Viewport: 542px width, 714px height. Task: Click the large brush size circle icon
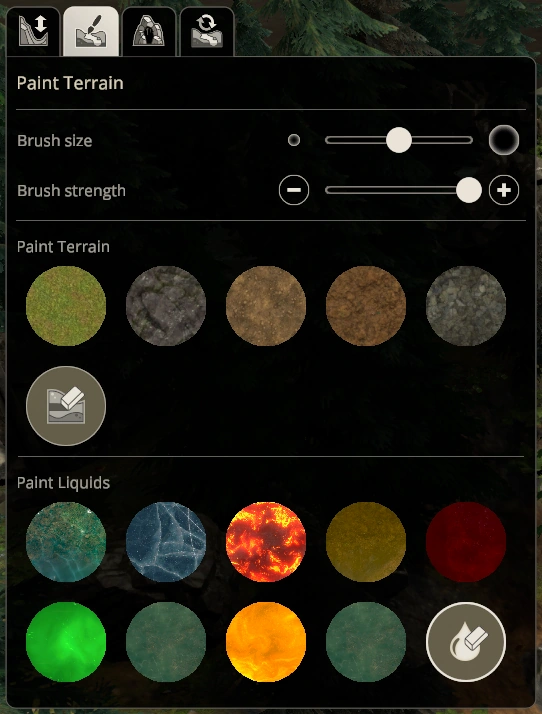click(x=504, y=140)
